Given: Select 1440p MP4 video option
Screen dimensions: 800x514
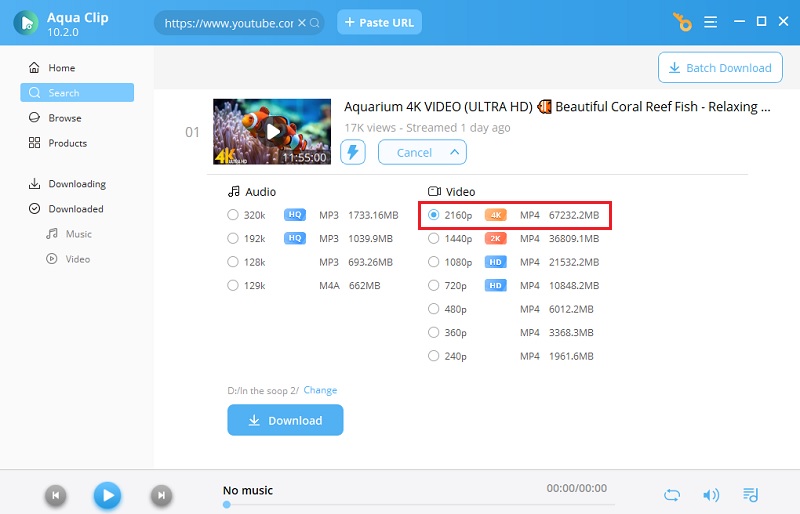Looking at the screenshot, I should pos(434,238).
